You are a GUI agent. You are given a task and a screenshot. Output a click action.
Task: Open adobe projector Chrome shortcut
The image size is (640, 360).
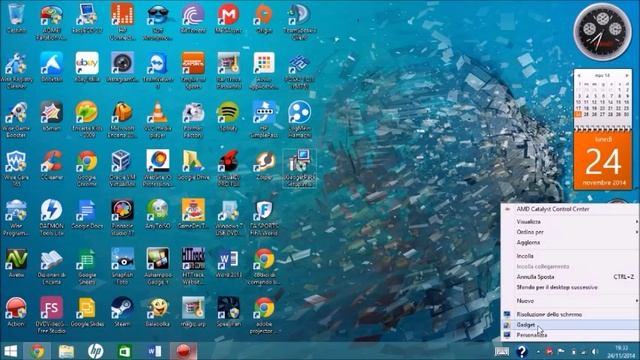coord(264,315)
